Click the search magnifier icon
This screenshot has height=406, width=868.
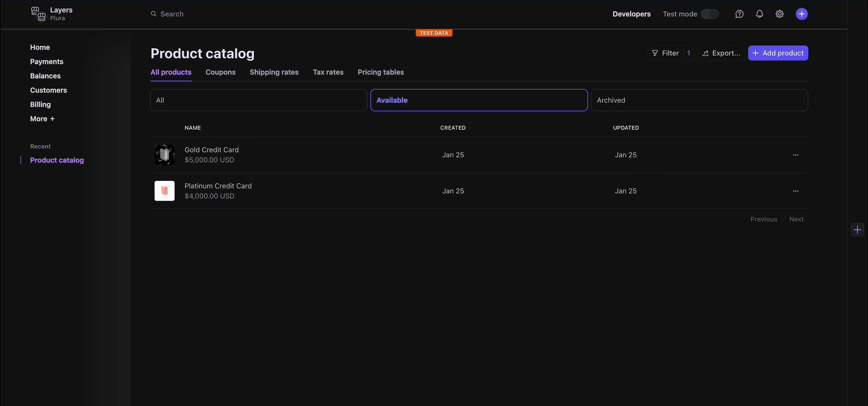[154, 14]
